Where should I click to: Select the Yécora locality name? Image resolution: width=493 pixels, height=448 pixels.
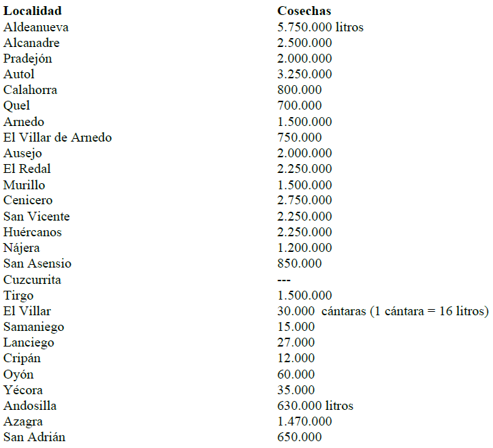click(22, 390)
